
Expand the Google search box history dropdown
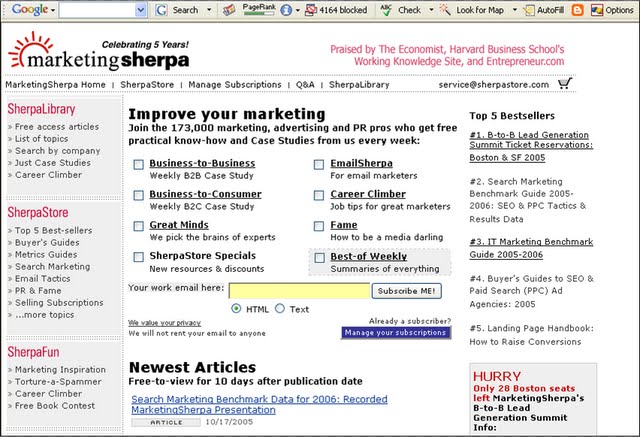141,10
